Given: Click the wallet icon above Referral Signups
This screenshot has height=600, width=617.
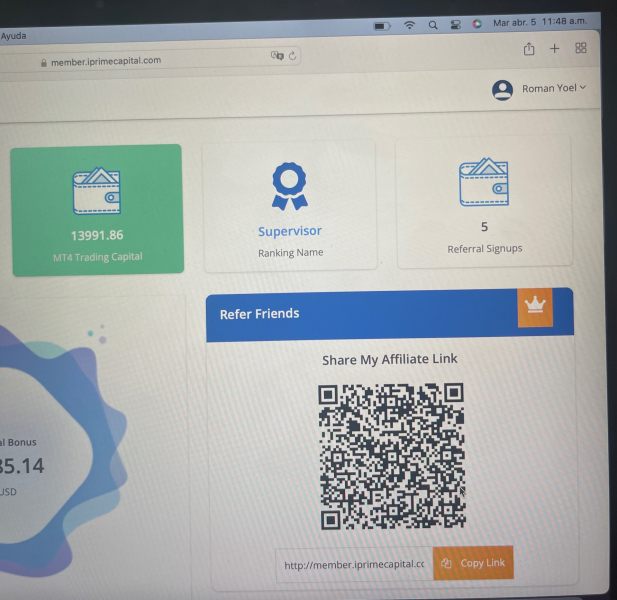Looking at the screenshot, I should pyautogui.click(x=484, y=182).
